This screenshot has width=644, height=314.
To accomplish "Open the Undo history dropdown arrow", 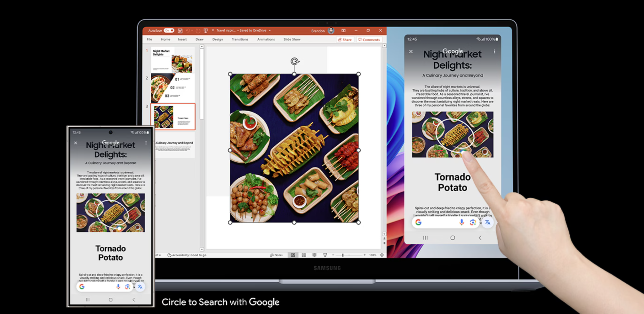I will [192, 31].
